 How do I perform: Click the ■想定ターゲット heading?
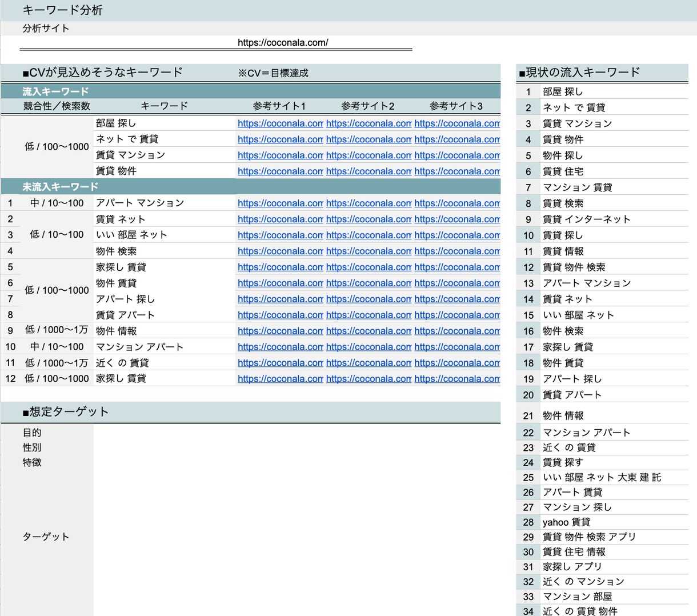[66, 411]
